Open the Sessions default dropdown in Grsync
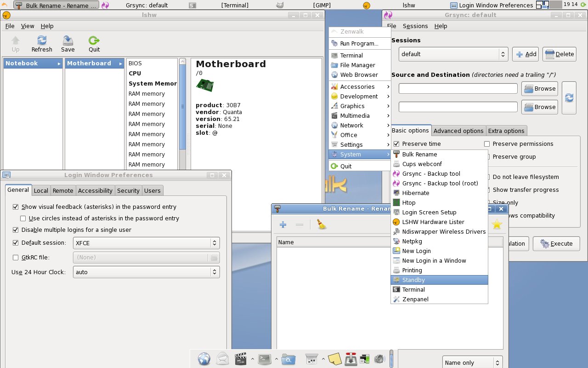 453,54
